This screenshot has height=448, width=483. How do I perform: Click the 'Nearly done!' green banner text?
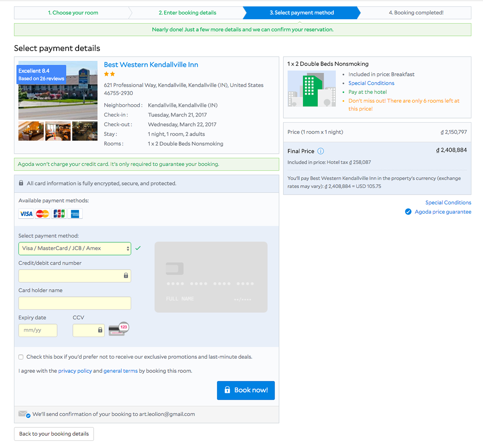242,30
